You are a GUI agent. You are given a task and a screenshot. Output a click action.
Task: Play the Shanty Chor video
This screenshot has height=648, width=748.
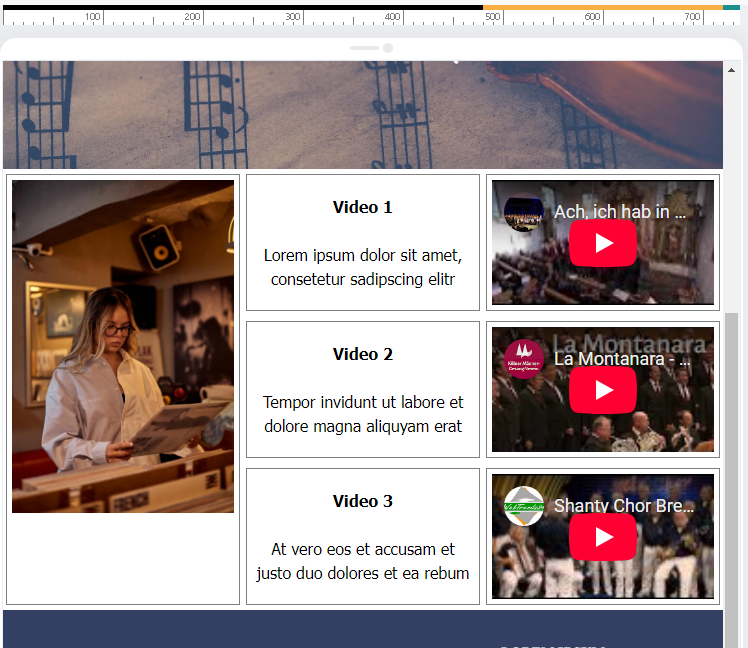(603, 537)
